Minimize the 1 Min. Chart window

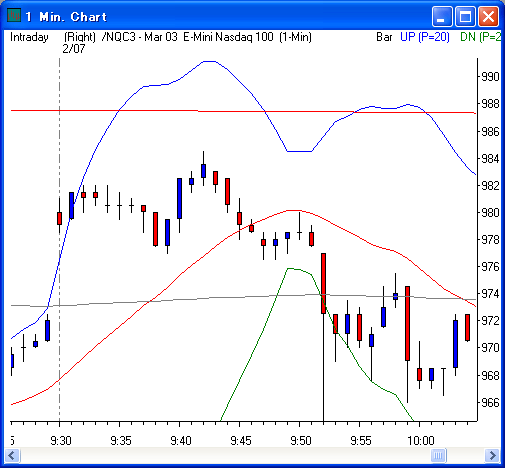pyautogui.click(x=441, y=16)
